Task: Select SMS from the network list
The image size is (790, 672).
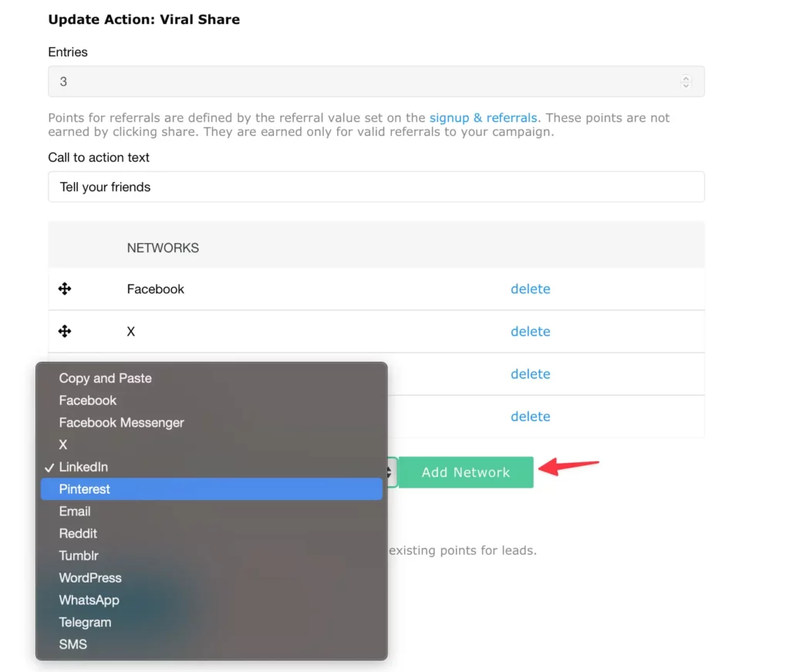Action: point(211,643)
